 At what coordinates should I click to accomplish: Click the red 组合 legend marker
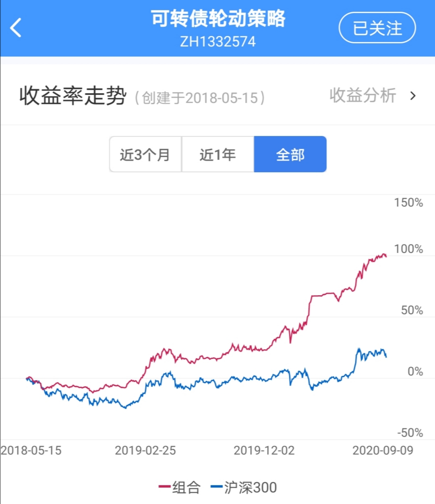[164, 487]
